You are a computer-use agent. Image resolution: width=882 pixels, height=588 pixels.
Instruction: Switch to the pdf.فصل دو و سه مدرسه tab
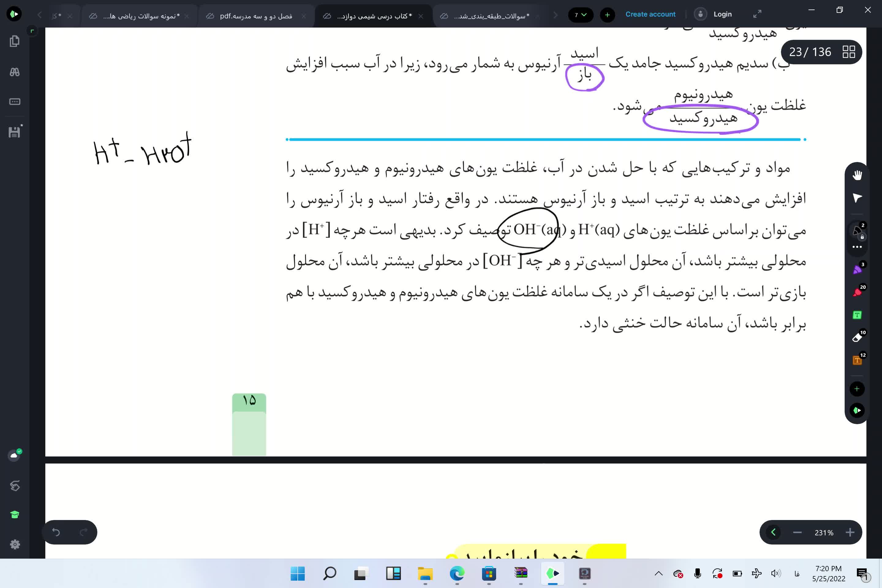256,16
